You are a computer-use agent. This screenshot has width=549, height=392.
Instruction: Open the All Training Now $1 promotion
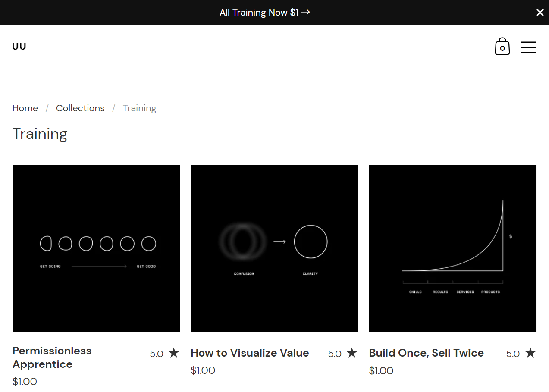coord(258,13)
